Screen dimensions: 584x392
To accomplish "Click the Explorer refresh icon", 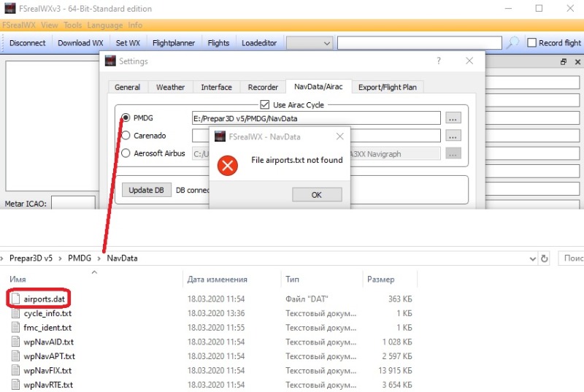I will point(544,258).
